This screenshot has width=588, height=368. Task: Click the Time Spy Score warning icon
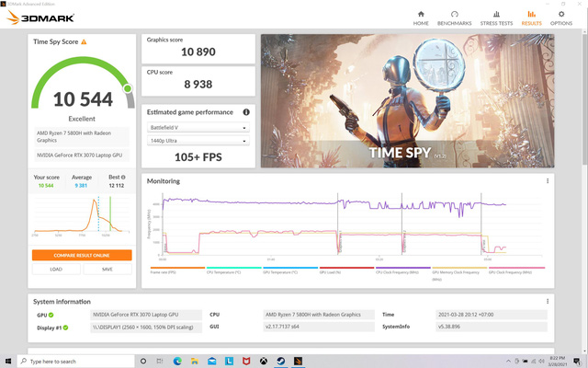point(84,41)
